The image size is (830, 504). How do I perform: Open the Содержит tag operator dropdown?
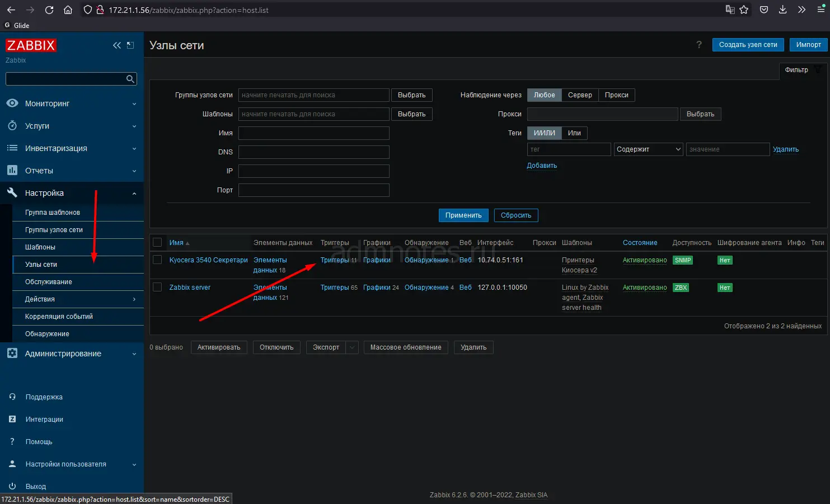[x=649, y=149]
